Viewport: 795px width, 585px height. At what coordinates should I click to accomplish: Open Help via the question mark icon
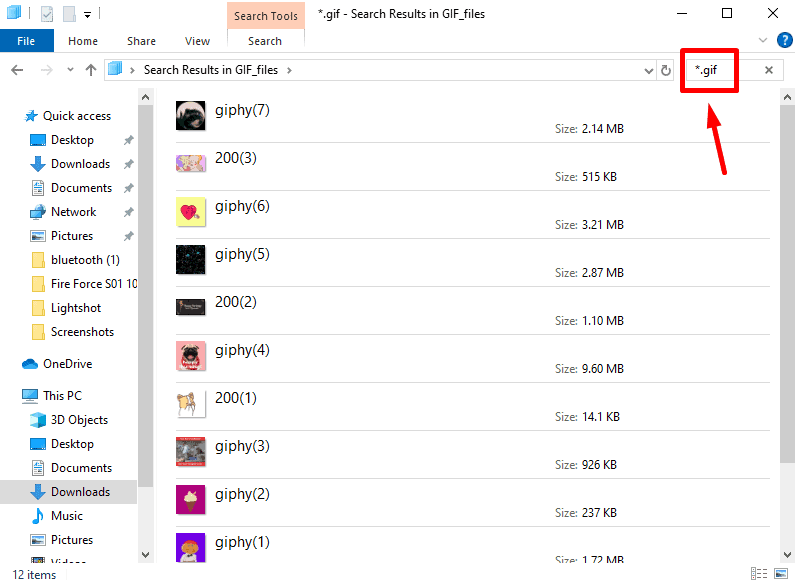(784, 40)
